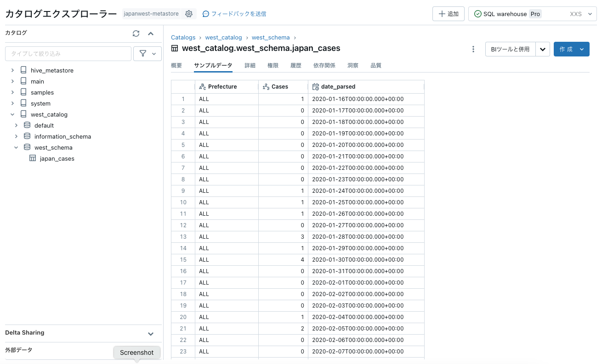602x364 pixels.
Task: Refresh the catalog tree
Action: pyautogui.click(x=136, y=34)
